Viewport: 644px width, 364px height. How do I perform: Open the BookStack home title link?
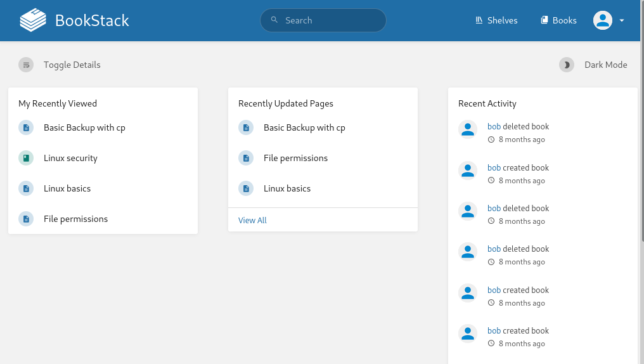[x=92, y=20]
